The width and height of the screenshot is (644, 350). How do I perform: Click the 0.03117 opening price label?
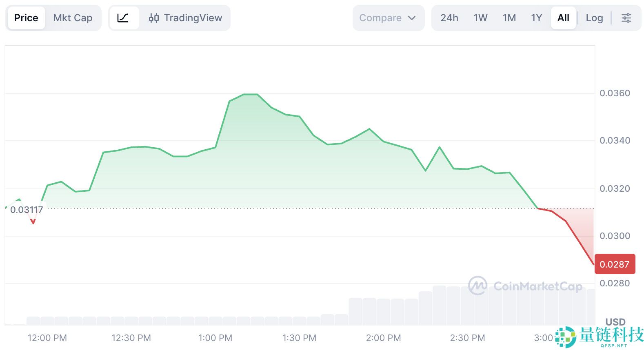tap(27, 210)
